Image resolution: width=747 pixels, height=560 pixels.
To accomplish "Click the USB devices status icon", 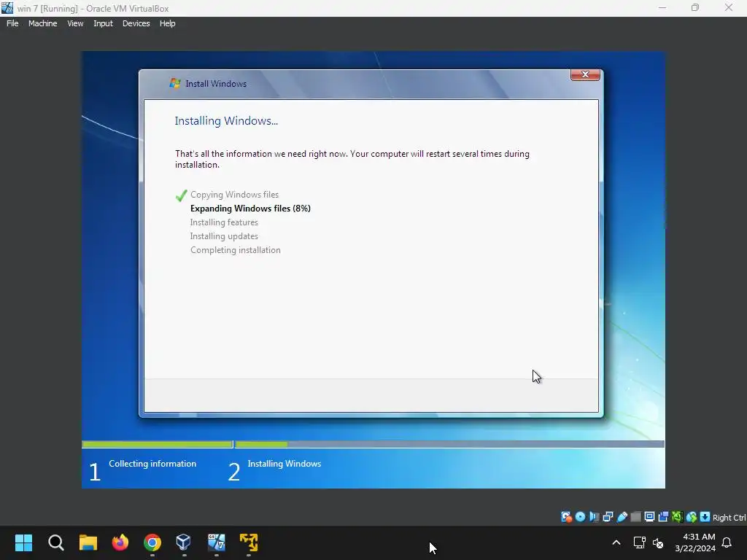I will [x=622, y=517].
